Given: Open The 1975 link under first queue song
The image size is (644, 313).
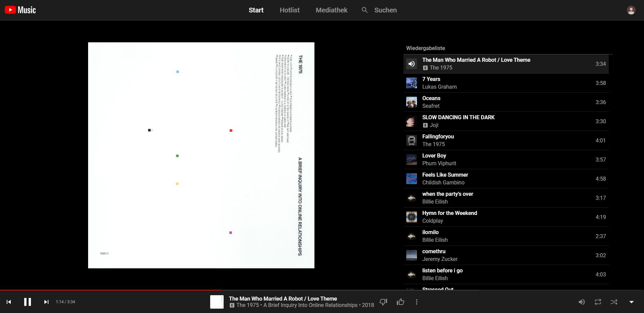Looking at the screenshot, I should tap(441, 68).
